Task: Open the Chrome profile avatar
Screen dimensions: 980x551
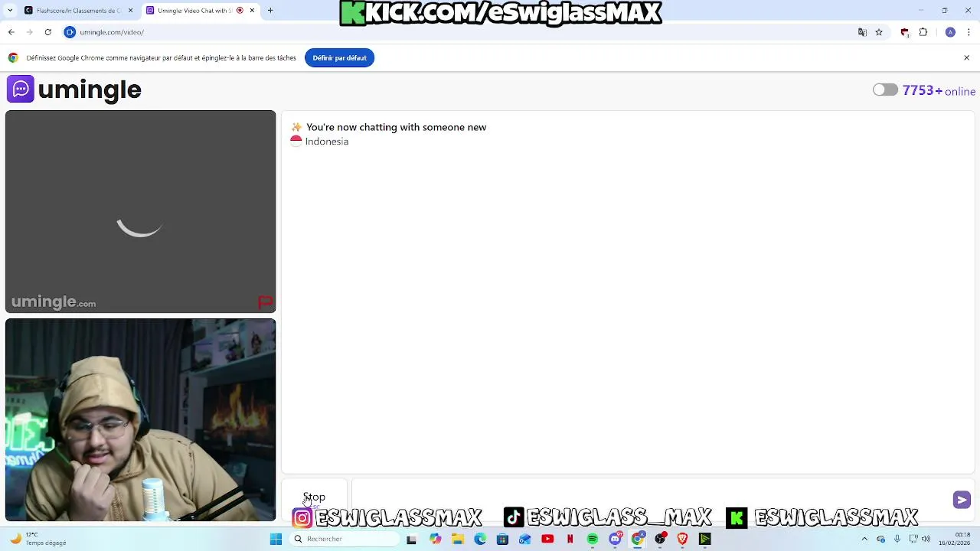Action: point(950,32)
